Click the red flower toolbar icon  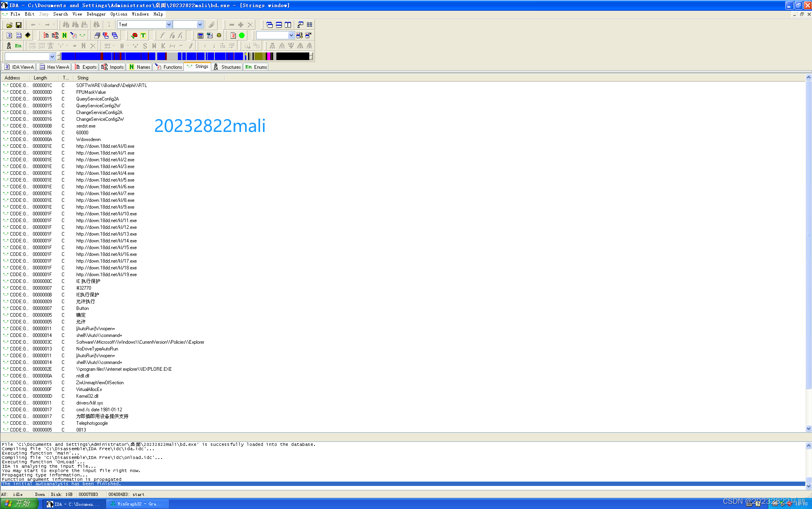pos(134,35)
